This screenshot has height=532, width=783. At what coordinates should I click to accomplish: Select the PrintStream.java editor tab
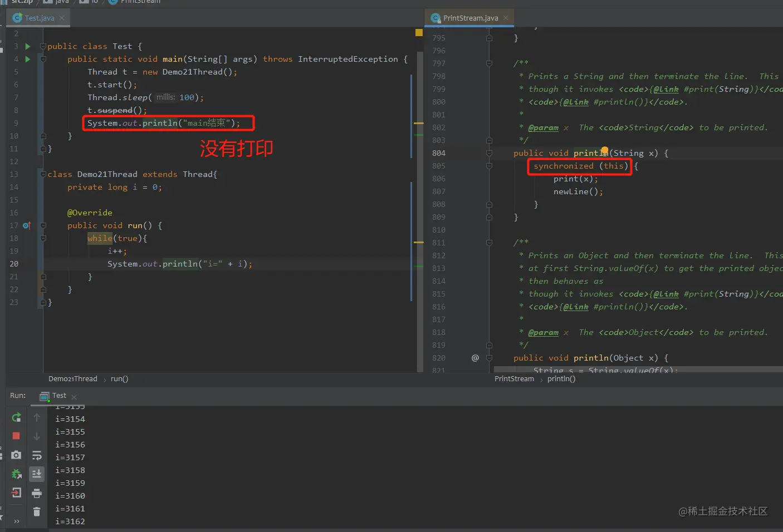(470, 18)
